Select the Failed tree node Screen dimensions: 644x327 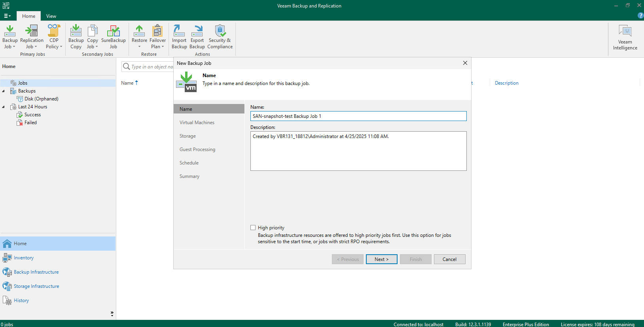[30, 123]
